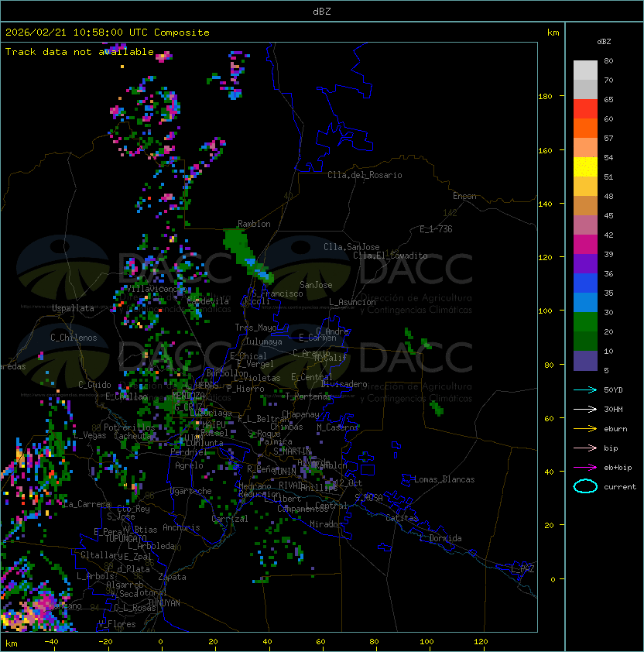The height and width of the screenshot is (652, 644).
Task: Select the eburn arrow legend icon
Action: pos(585,428)
